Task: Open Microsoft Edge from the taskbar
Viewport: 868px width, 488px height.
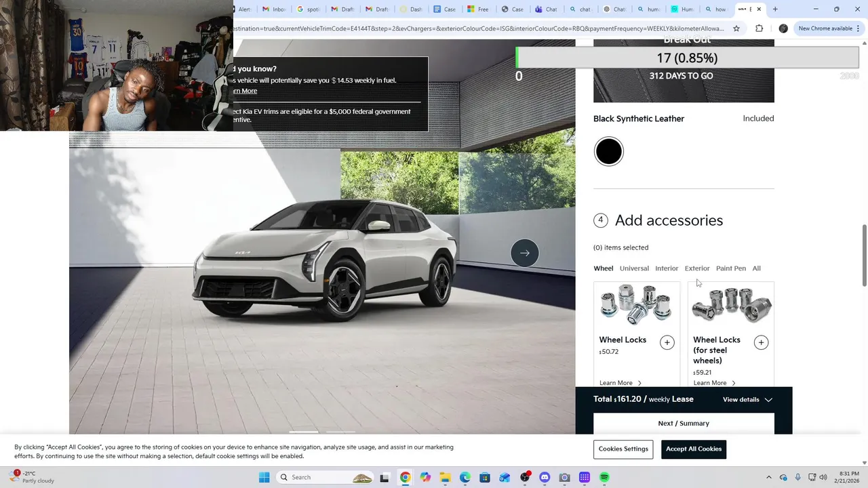Action: click(x=465, y=477)
